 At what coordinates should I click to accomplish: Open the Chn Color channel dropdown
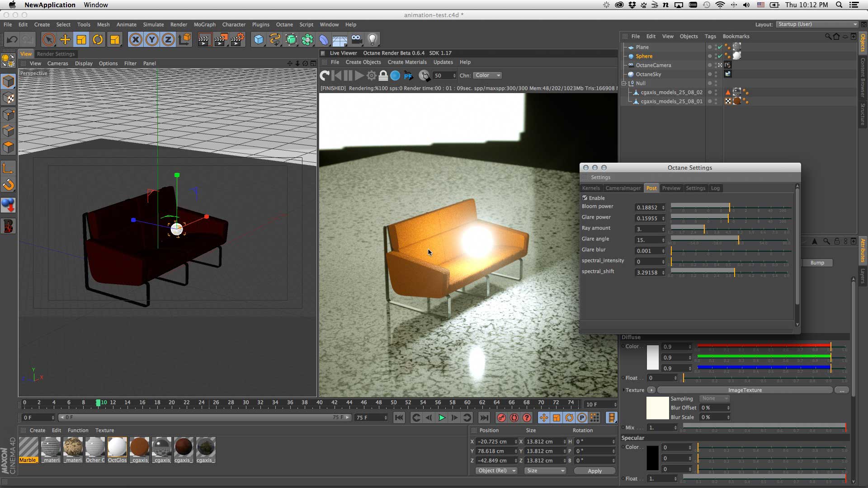coord(487,75)
